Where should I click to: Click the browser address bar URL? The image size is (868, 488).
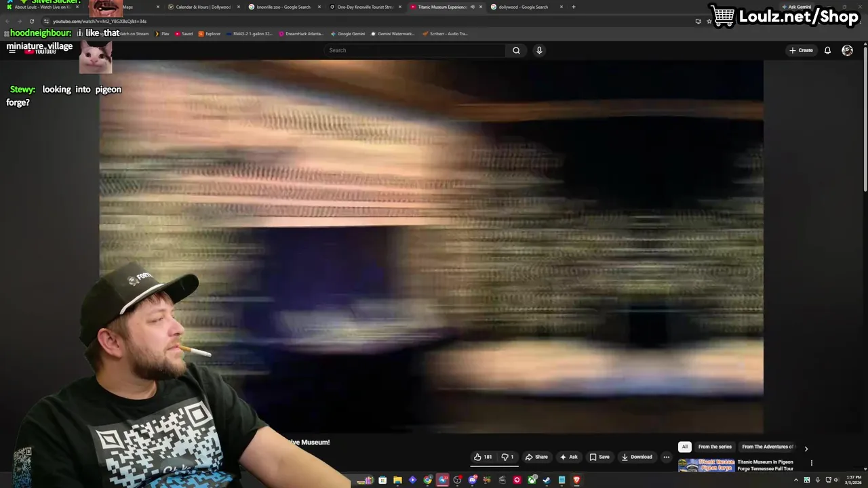pyautogui.click(x=100, y=21)
